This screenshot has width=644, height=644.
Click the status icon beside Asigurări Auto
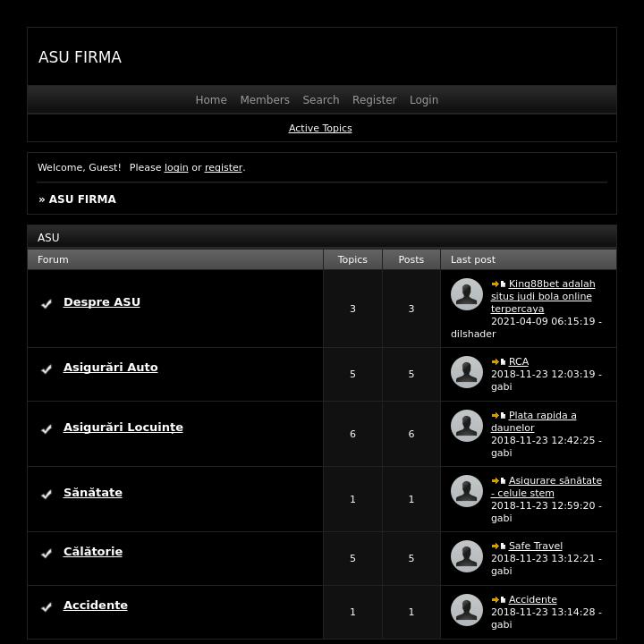47,369
